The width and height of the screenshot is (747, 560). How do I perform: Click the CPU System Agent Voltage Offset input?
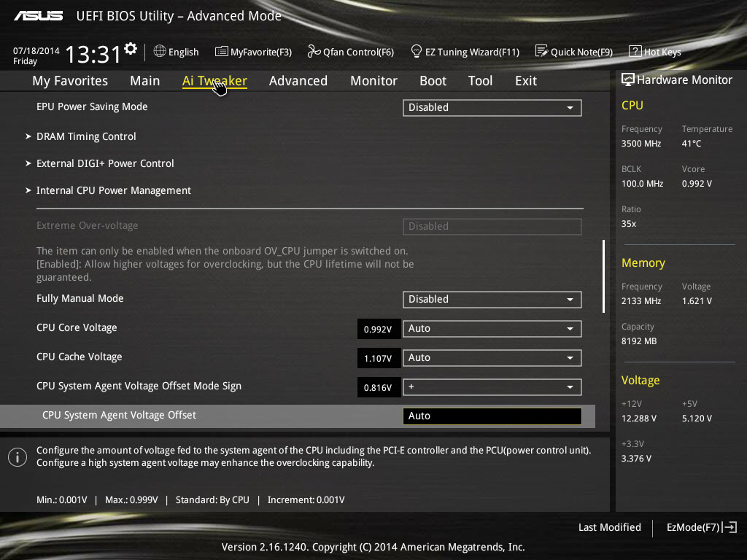coord(492,416)
